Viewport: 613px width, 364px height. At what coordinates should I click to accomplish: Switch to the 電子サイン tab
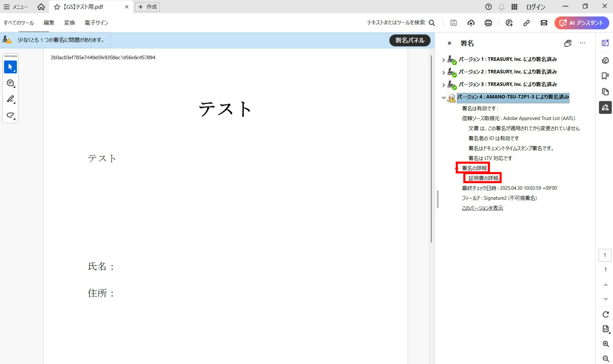(x=96, y=23)
